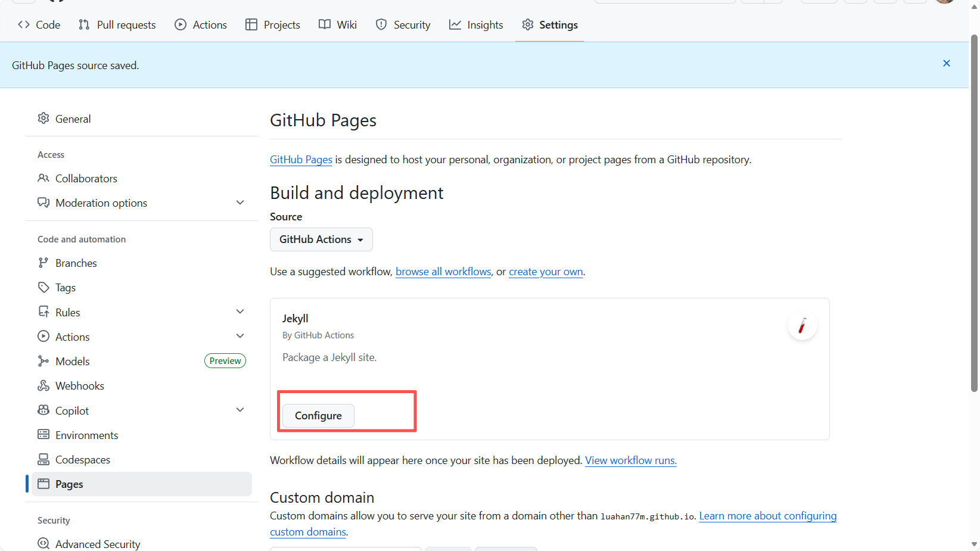Image resolution: width=980 pixels, height=551 pixels.
Task: Expand the Moderation options section
Action: 240,203
